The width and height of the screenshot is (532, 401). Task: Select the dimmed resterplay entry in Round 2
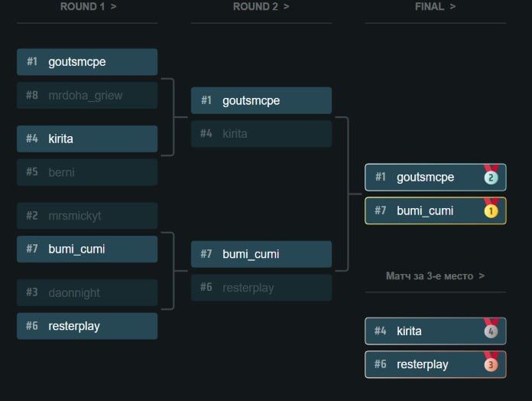coord(261,287)
